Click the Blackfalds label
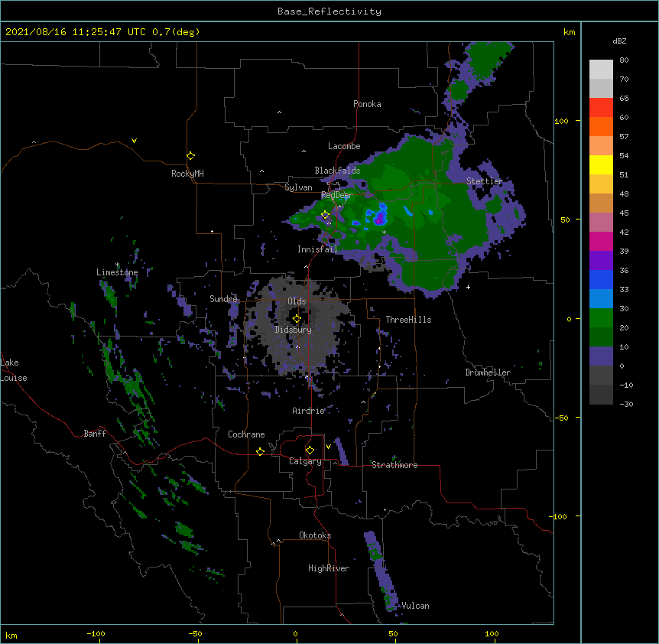The width and height of the screenshot is (659, 644). [337, 171]
